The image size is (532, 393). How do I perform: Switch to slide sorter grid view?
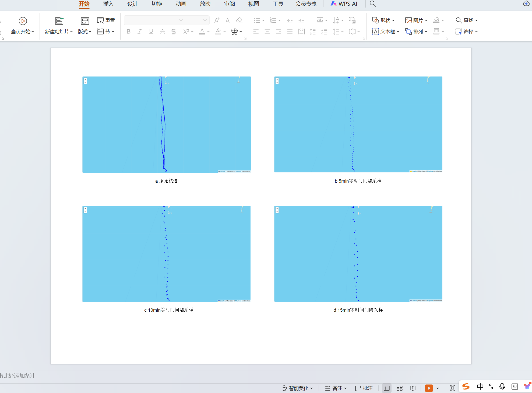[x=400, y=388]
